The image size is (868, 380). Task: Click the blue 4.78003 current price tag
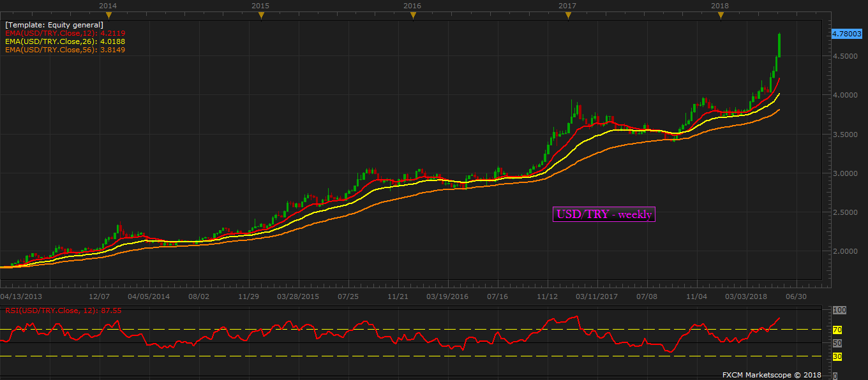(848, 34)
